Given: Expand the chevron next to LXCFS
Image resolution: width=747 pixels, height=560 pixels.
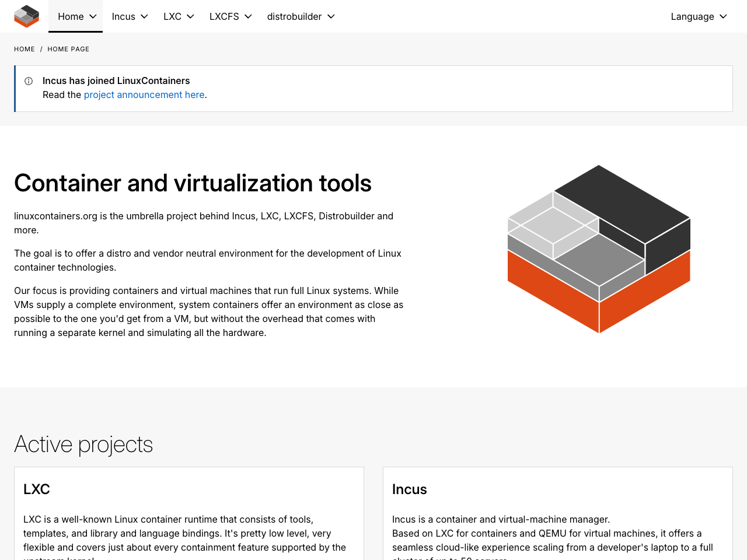Looking at the screenshot, I should 248,16.
